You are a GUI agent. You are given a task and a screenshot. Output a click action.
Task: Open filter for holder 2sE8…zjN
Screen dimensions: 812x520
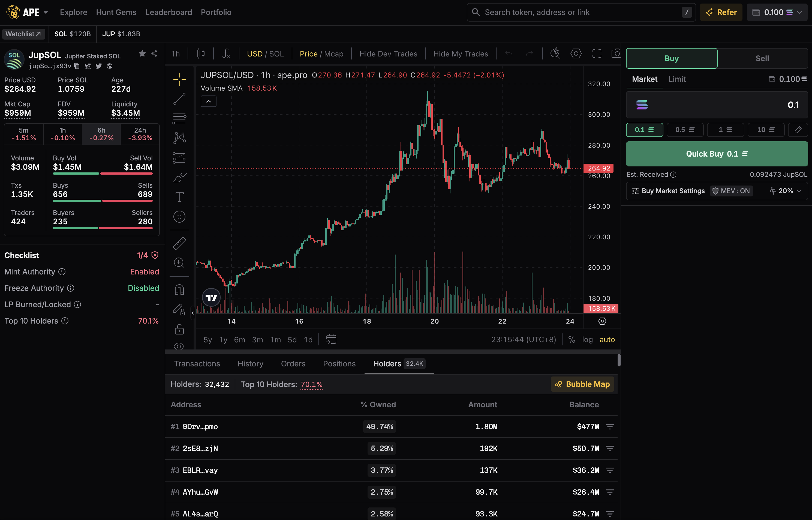tap(609, 449)
